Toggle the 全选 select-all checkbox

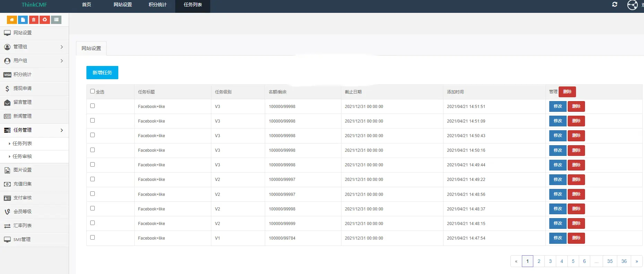92,91
